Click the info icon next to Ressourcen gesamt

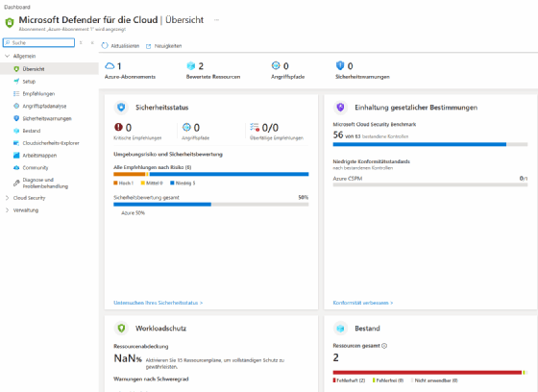point(384,346)
